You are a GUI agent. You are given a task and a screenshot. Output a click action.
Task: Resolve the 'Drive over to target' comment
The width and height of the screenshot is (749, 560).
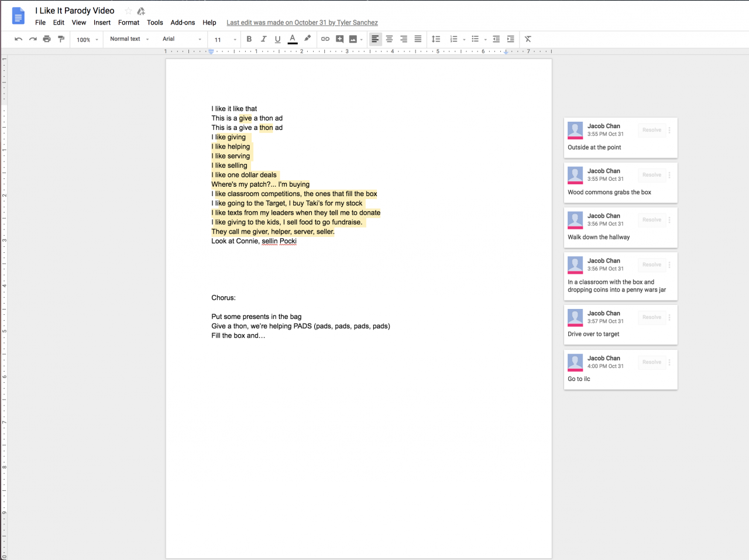tap(652, 317)
